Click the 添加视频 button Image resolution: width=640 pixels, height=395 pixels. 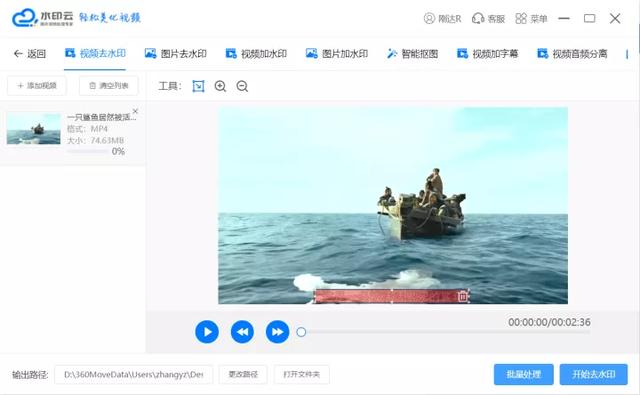point(37,86)
